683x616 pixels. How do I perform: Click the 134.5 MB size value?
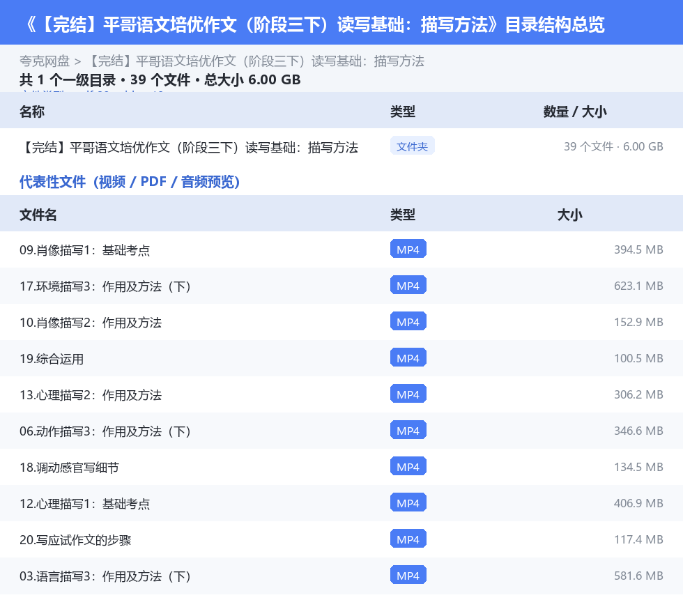coord(638,467)
